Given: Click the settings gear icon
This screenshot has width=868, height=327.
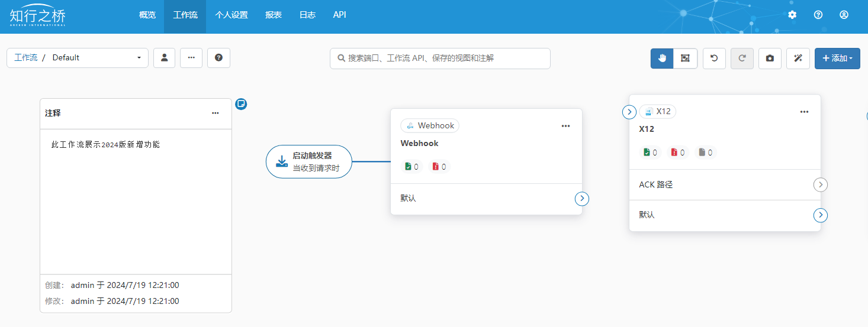Looking at the screenshot, I should point(792,15).
